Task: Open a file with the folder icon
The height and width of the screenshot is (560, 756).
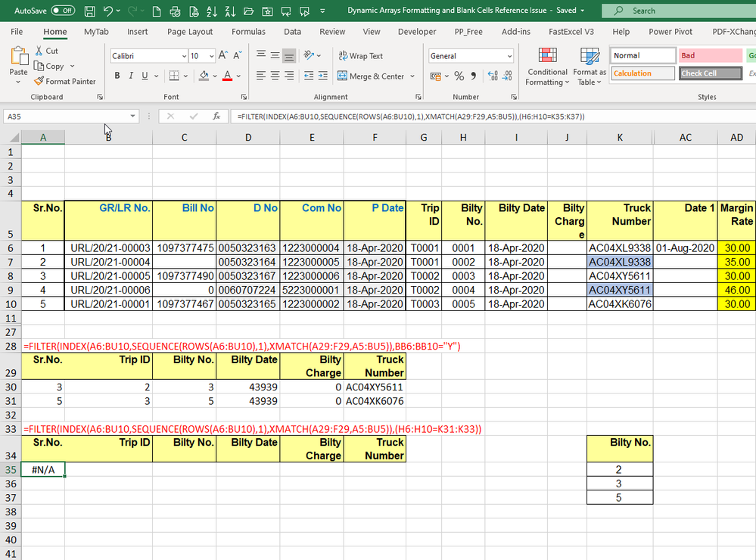Action: pyautogui.click(x=249, y=11)
